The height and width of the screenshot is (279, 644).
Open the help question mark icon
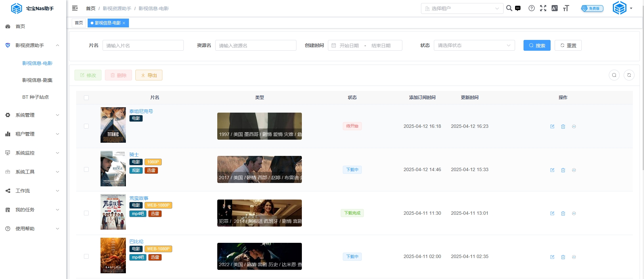pos(532,8)
